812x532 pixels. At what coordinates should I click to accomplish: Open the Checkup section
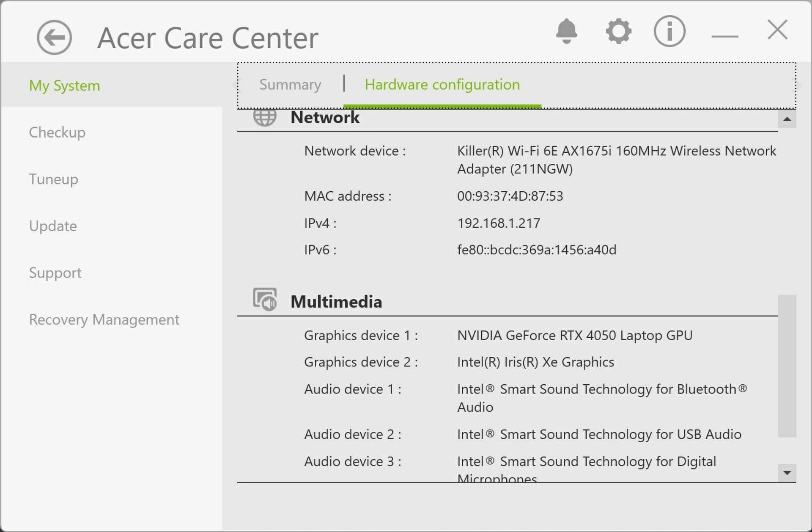[57, 132]
